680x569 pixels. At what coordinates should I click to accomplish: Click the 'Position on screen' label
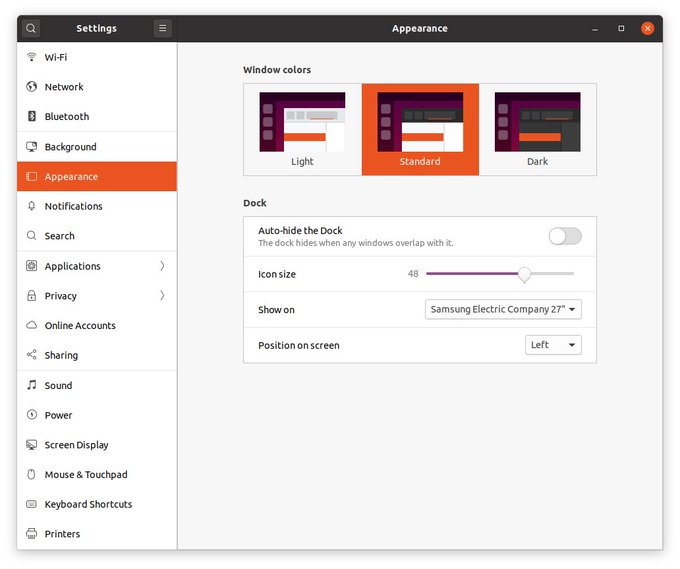pos(299,345)
